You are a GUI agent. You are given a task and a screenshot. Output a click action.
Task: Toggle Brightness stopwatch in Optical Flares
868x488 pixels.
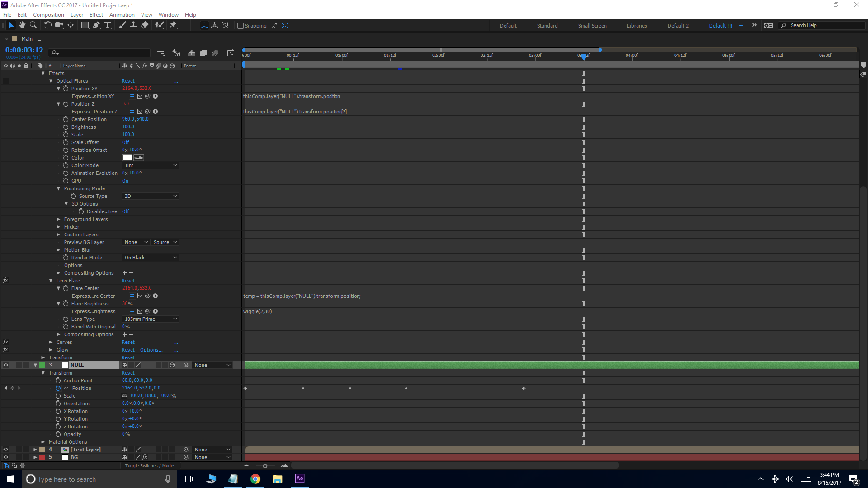(x=66, y=127)
